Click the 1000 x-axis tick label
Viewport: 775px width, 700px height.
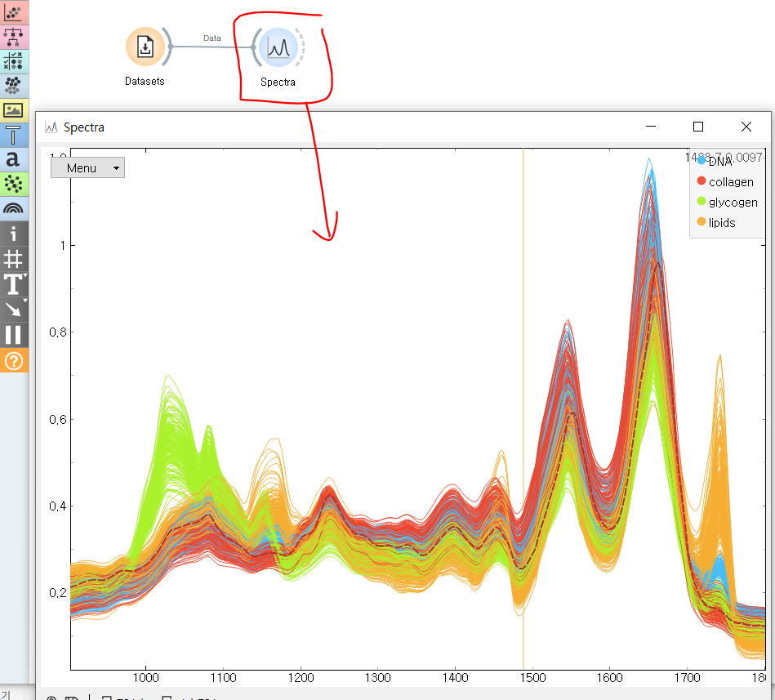coord(146,678)
